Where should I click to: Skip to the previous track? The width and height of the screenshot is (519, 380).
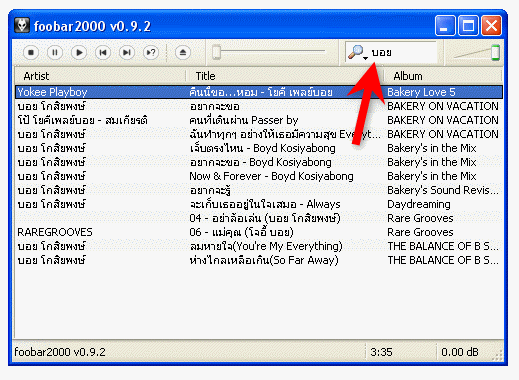pos(103,53)
